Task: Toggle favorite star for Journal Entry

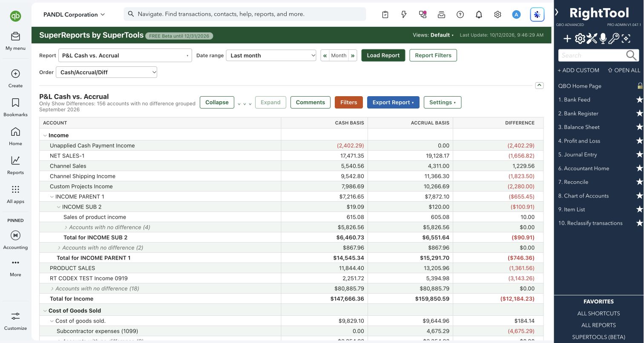Action: coord(639,154)
